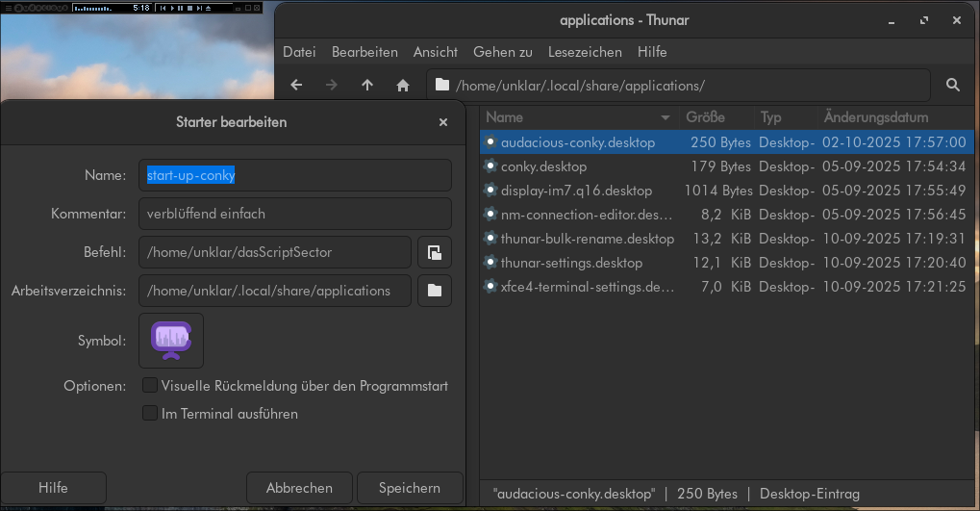Skip to next track in Audacious
The width and height of the screenshot is (980, 511).
coord(199,8)
